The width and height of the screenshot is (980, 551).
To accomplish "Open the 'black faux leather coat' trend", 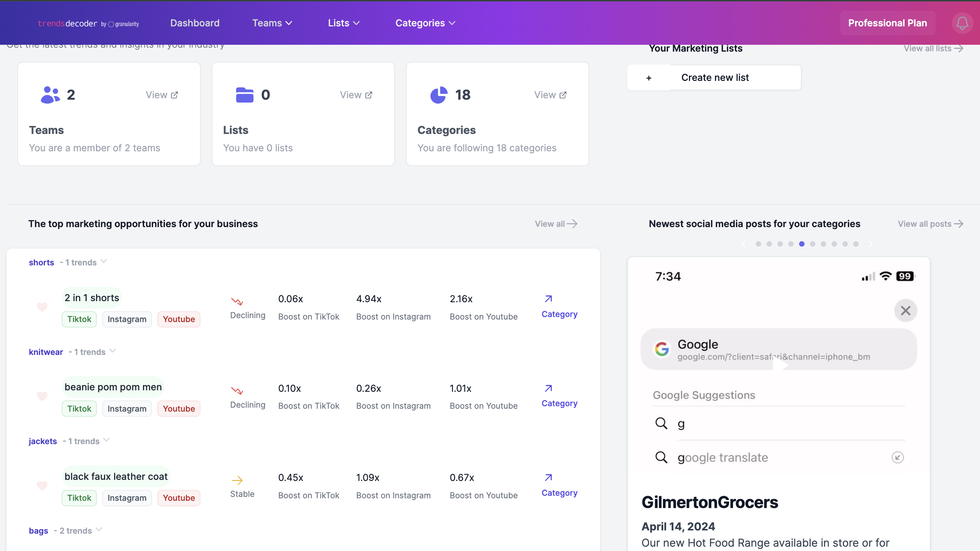I will point(116,477).
